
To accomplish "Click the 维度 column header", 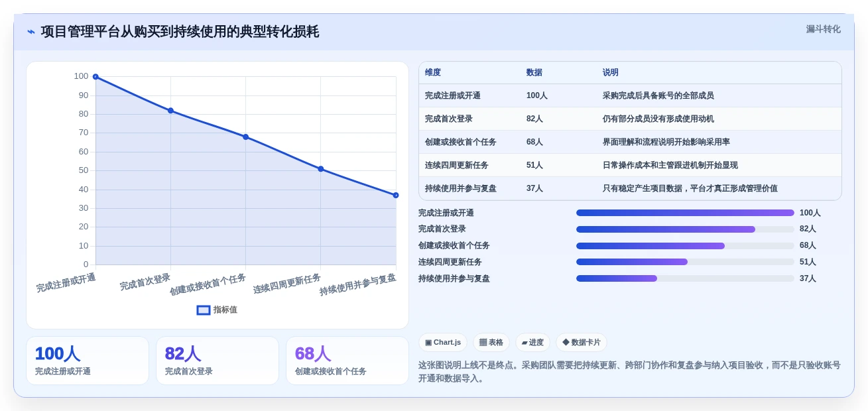I will click(x=433, y=72).
